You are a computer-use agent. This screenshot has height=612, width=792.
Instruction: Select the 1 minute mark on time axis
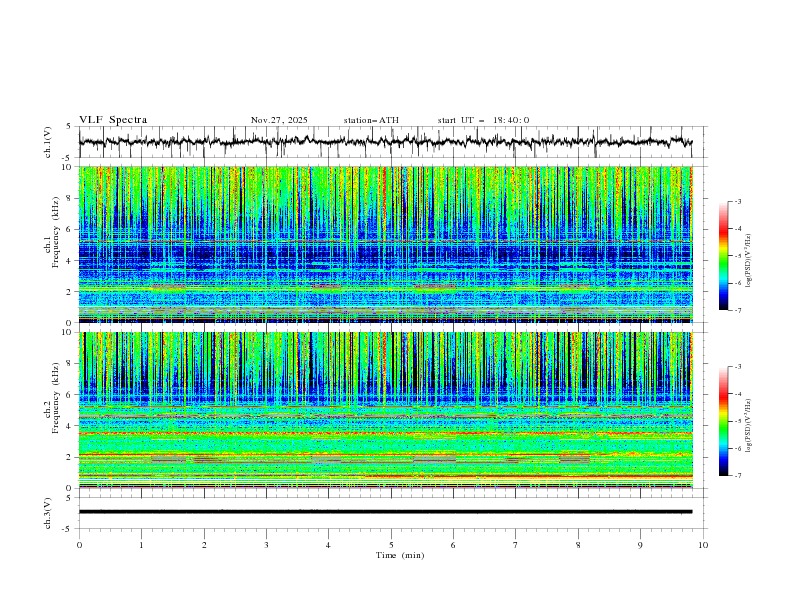pos(142,545)
